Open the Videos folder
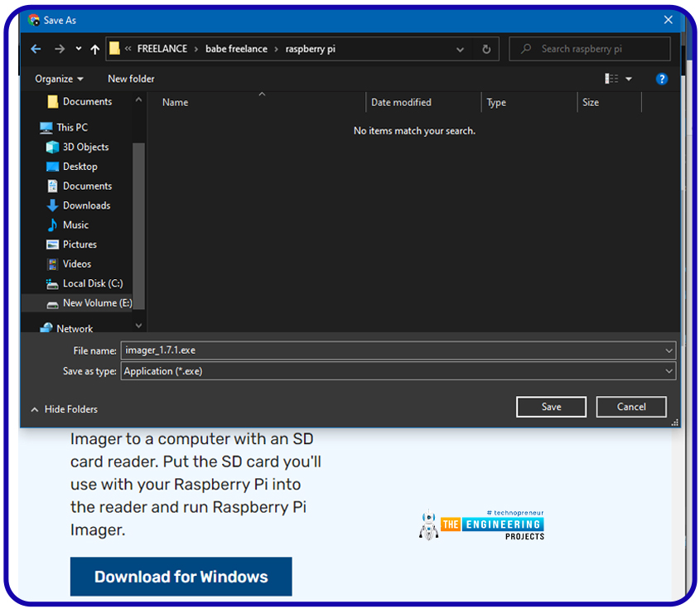This screenshot has height=609, width=700. (77, 264)
